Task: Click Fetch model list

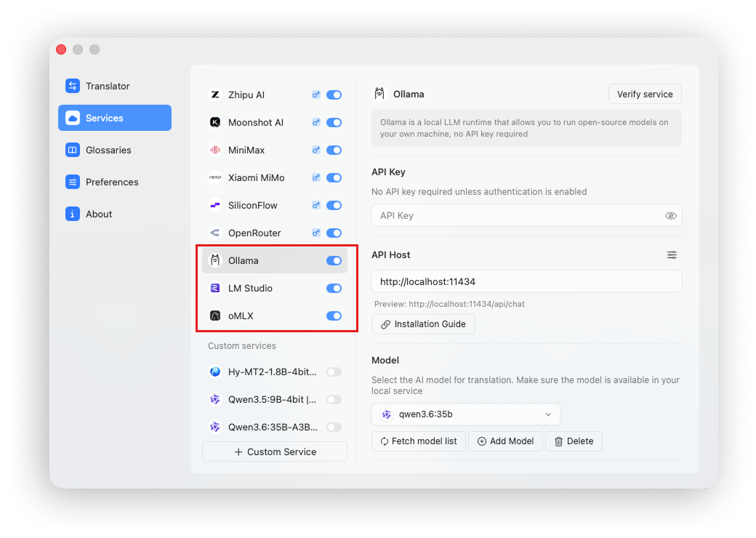Action: (x=419, y=441)
